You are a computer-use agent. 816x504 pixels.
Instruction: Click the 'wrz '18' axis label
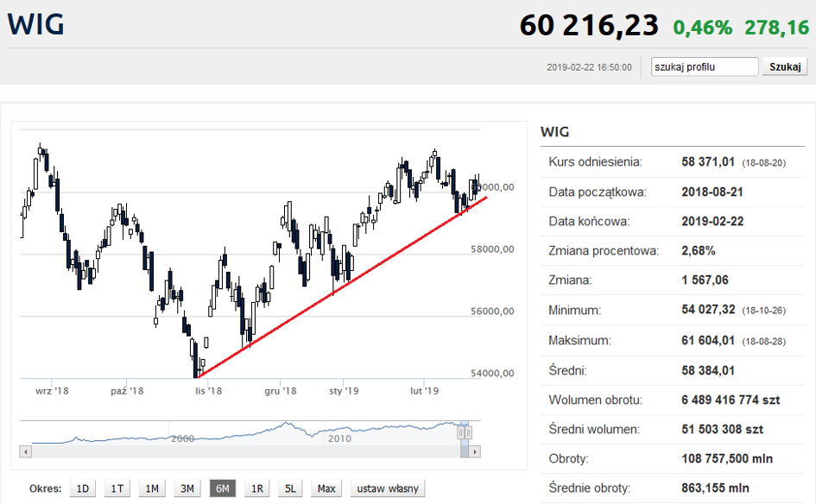pyautogui.click(x=52, y=391)
